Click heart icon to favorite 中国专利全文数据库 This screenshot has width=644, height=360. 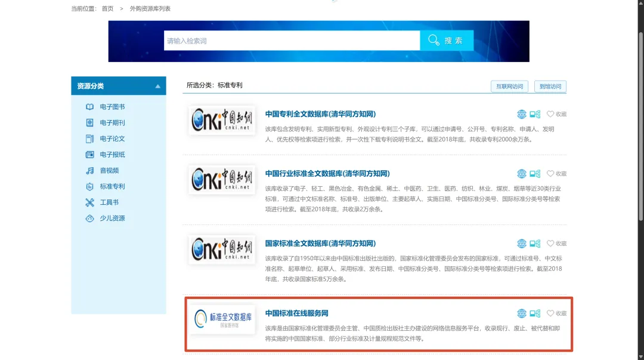(x=550, y=114)
